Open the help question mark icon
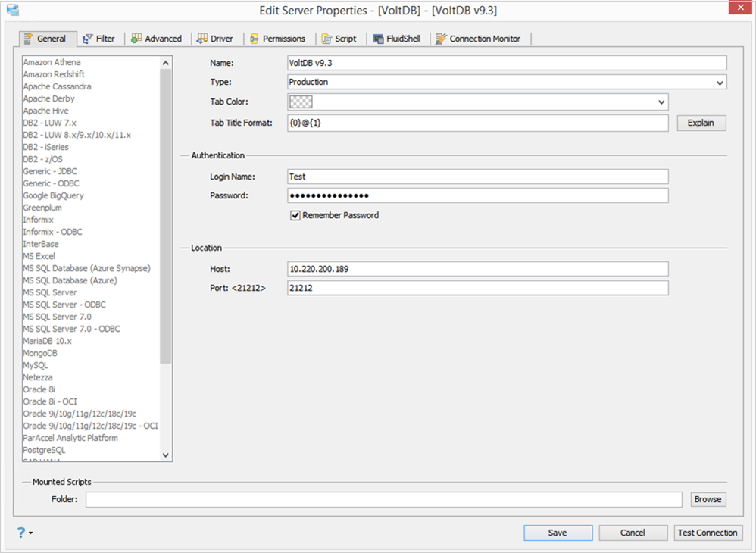This screenshot has width=756, height=553. (21, 533)
